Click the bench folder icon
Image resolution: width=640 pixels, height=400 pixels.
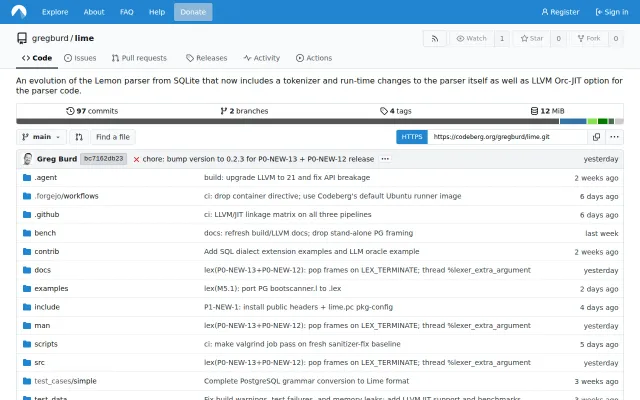(27, 233)
